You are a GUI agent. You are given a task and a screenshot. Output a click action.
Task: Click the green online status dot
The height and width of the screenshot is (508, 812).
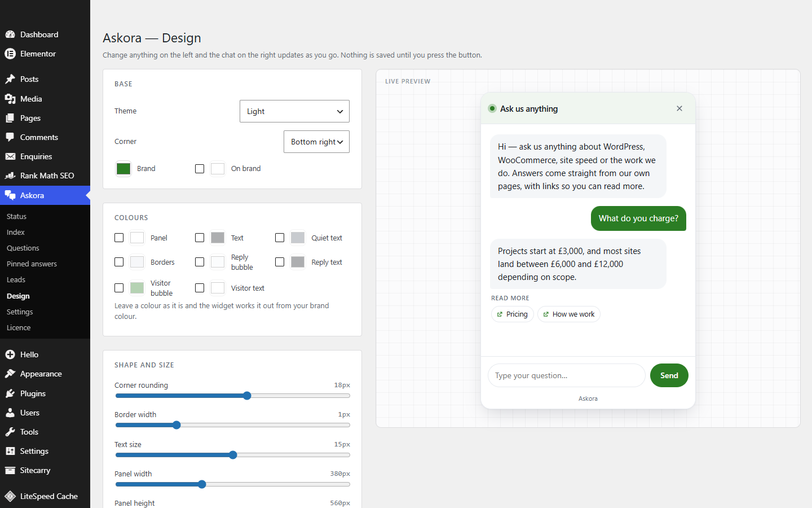(492, 108)
